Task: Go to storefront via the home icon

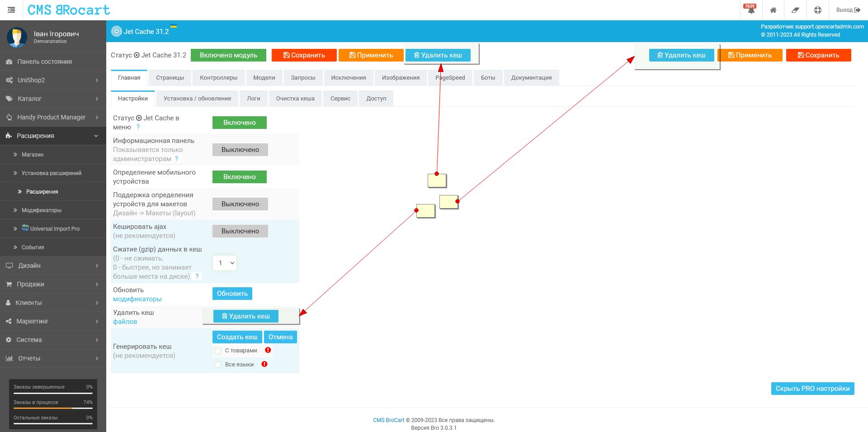Action: [773, 10]
